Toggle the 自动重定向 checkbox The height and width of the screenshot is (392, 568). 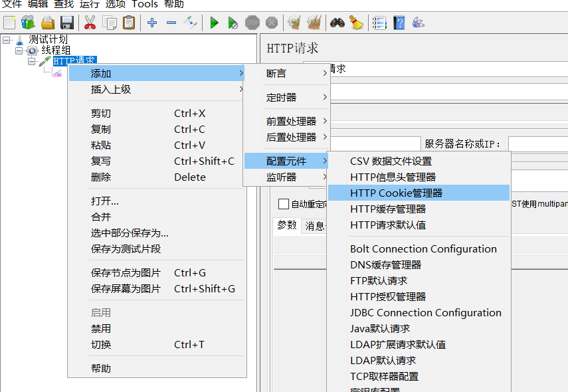click(284, 204)
